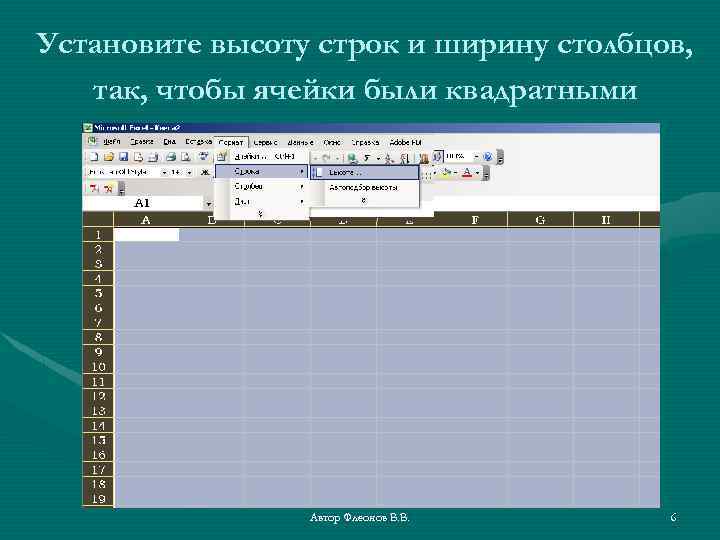Open the Вставка menu

click(x=198, y=142)
